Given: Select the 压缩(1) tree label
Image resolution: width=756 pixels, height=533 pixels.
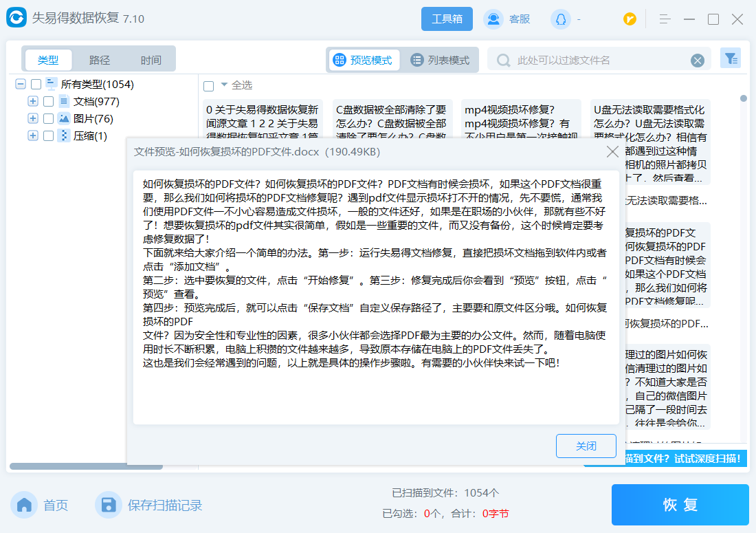Looking at the screenshot, I should pyautogui.click(x=90, y=136).
